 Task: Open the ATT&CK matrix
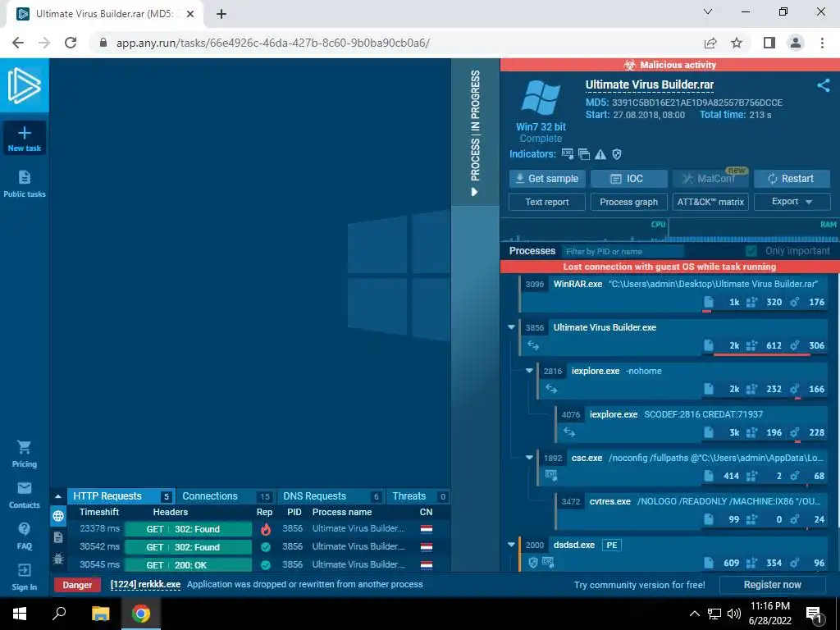710,202
